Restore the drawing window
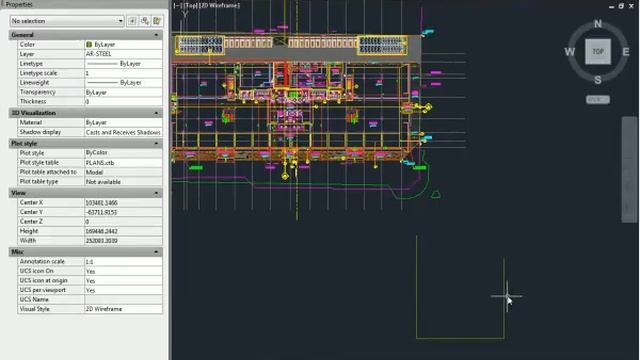 621,6
